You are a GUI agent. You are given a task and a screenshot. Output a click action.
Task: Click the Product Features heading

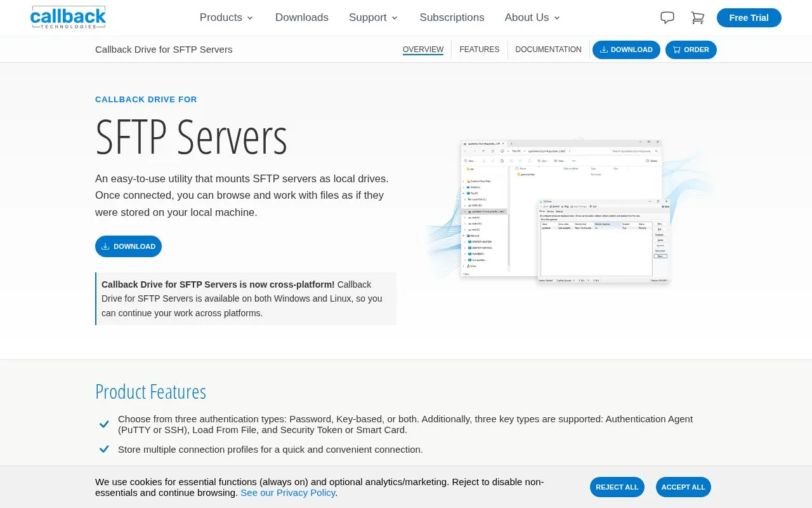[x=150, y=392]
